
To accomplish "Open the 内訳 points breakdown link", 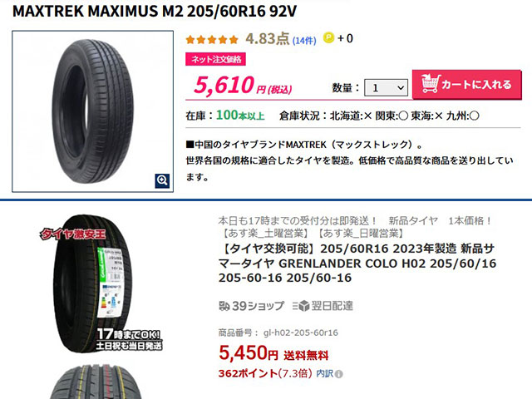I will click(x=325, y=373).
